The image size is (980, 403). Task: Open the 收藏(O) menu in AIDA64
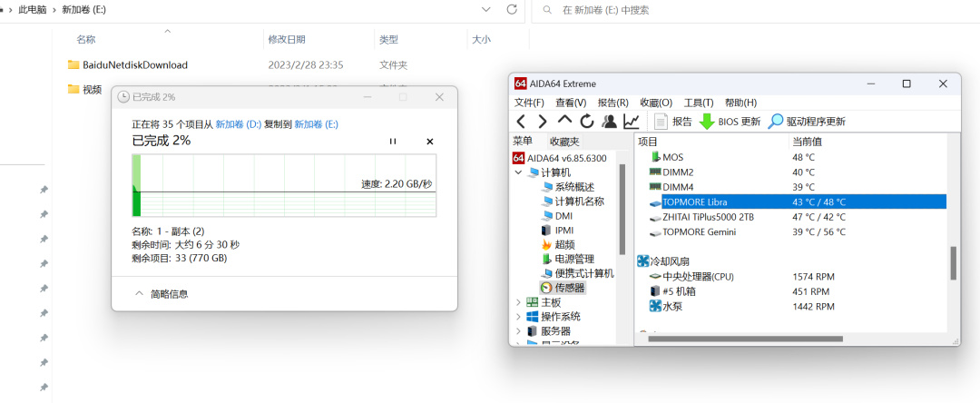click(x=656, y=103)
